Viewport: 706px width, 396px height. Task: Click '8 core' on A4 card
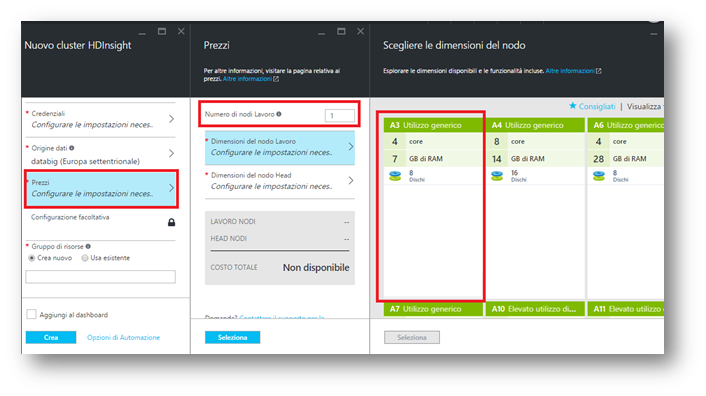tap(535, 141)
